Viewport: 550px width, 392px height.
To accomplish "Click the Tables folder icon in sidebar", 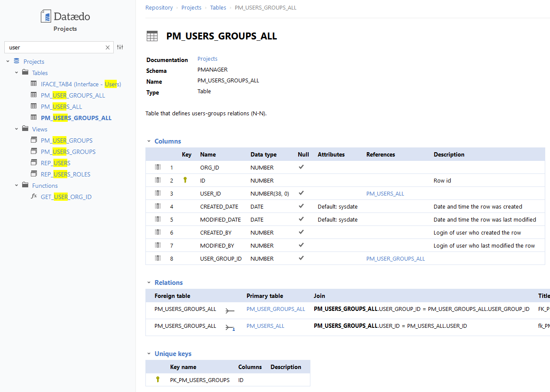I will (25, 72).
